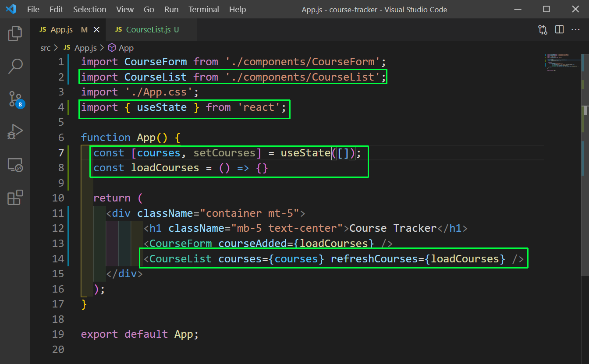589x364 pixels.
Task: Click the VS Code logo icon
Action: tap(11, 9)
